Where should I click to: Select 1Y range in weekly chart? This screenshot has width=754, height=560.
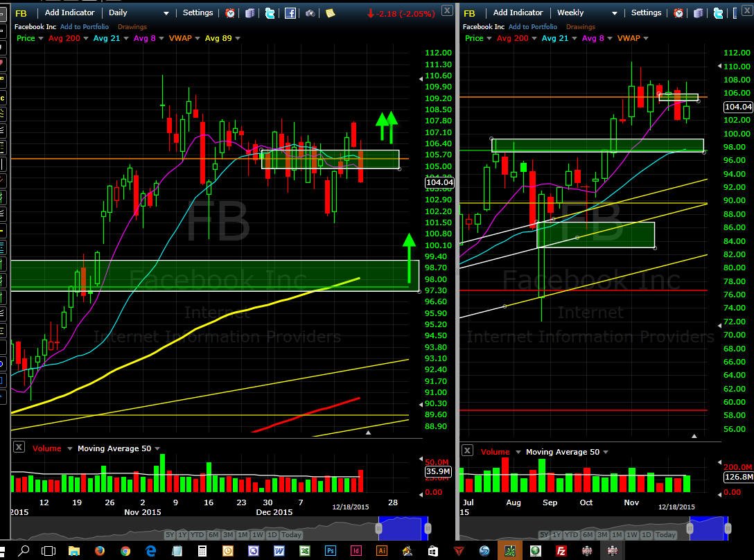click(556, 534)
